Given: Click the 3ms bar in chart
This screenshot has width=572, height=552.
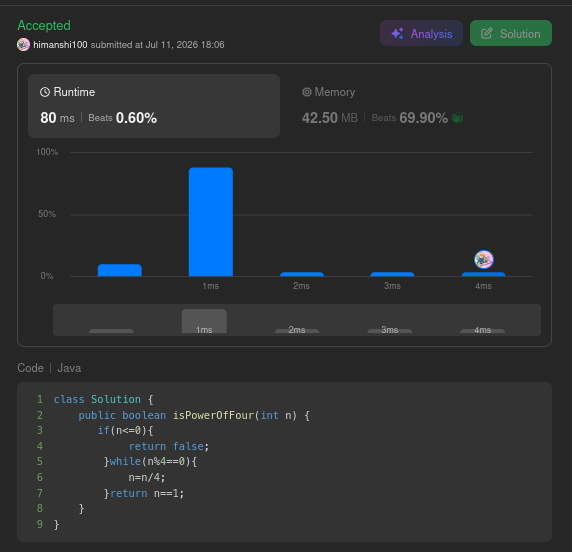Looking at the screenshot, I should (393, 274).
